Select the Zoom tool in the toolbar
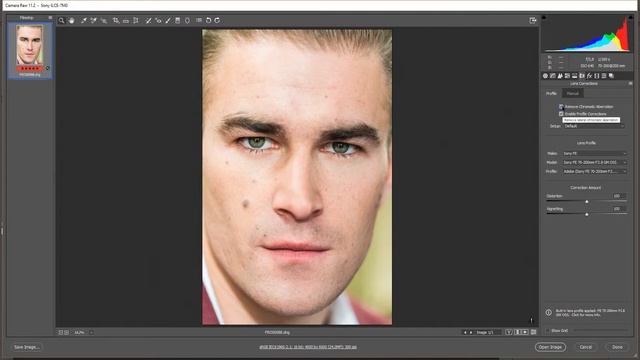Screen dimensions: 640x360 (61, 20)
